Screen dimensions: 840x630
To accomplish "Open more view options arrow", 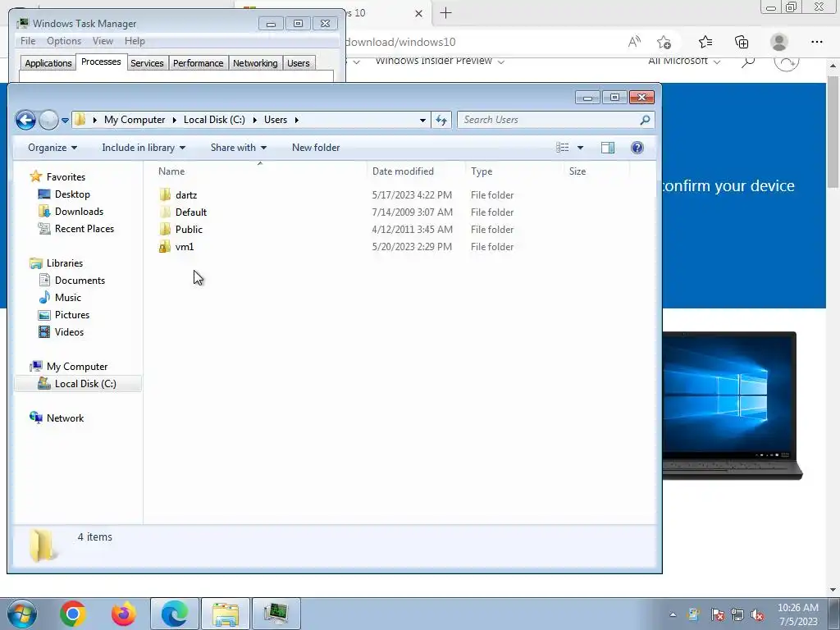I will [580, 148].
